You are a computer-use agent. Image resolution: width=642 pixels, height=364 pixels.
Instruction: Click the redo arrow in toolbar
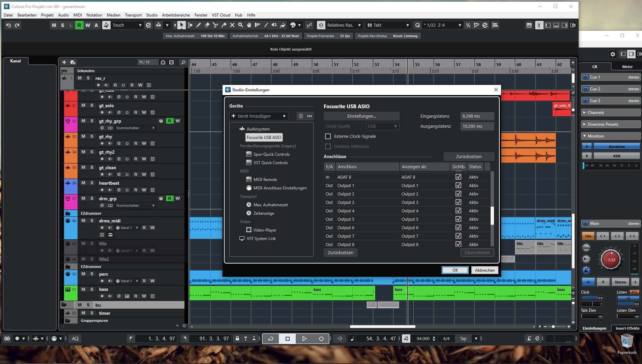coord(17,25)
